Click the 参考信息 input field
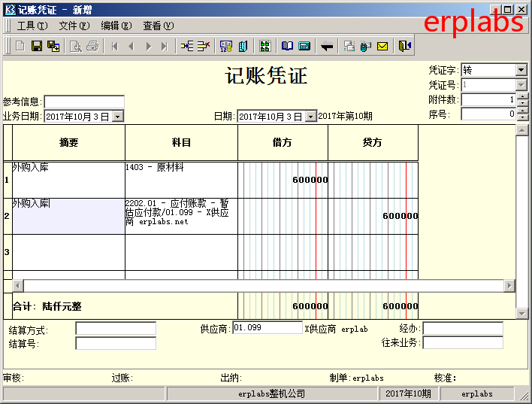532x404 pixels. (84, 102)
